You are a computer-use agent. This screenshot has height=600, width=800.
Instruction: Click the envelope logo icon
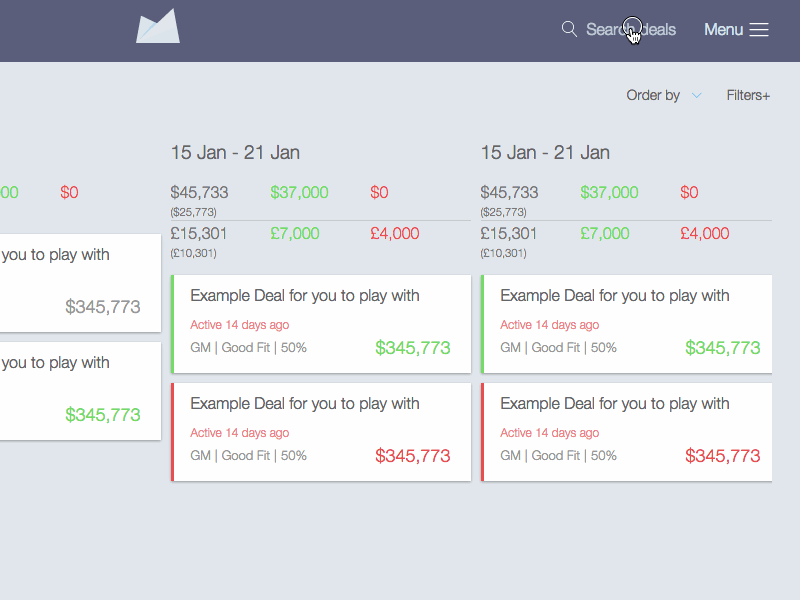point(158,27)
